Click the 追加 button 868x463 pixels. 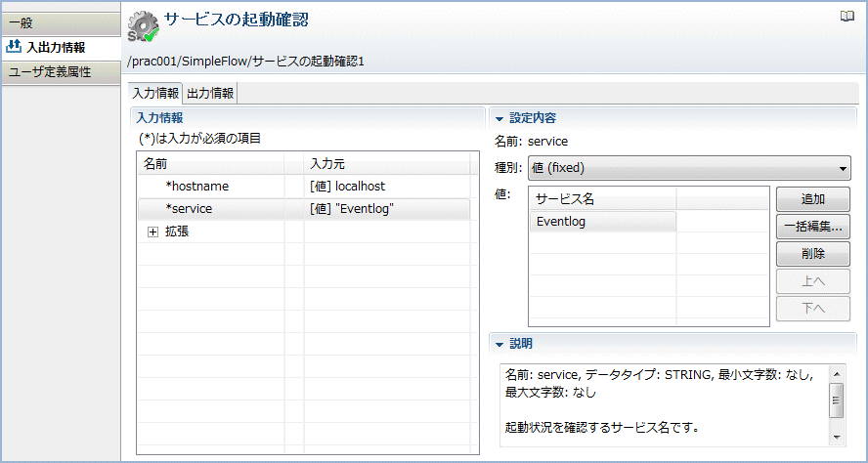coord(812,199)
